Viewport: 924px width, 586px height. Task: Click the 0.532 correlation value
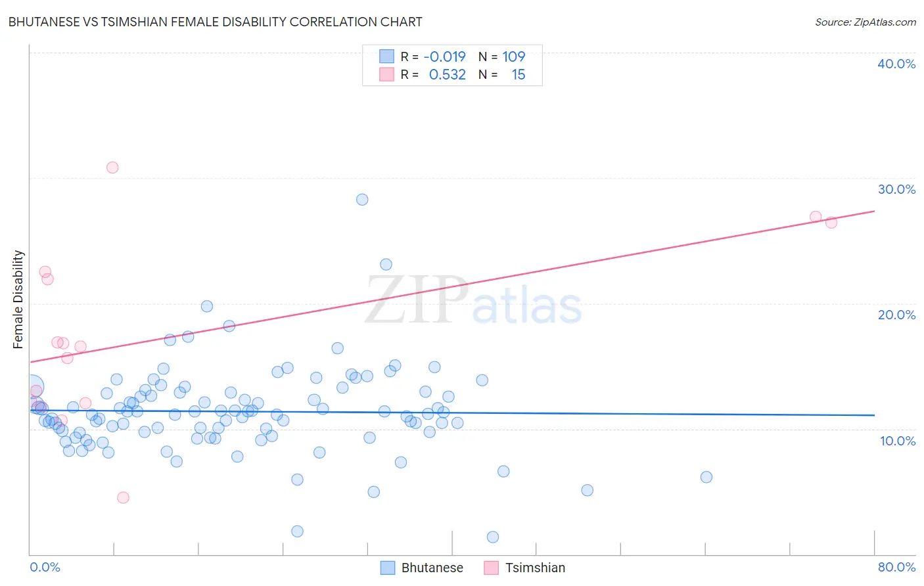[448, 74]
